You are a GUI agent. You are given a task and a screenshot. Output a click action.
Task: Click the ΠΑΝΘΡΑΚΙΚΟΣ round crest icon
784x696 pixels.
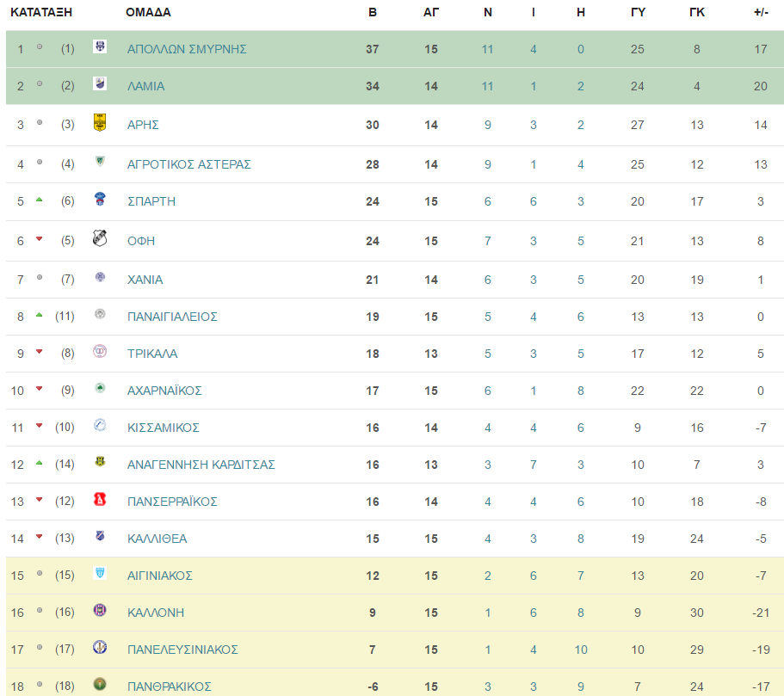[100, 683]
